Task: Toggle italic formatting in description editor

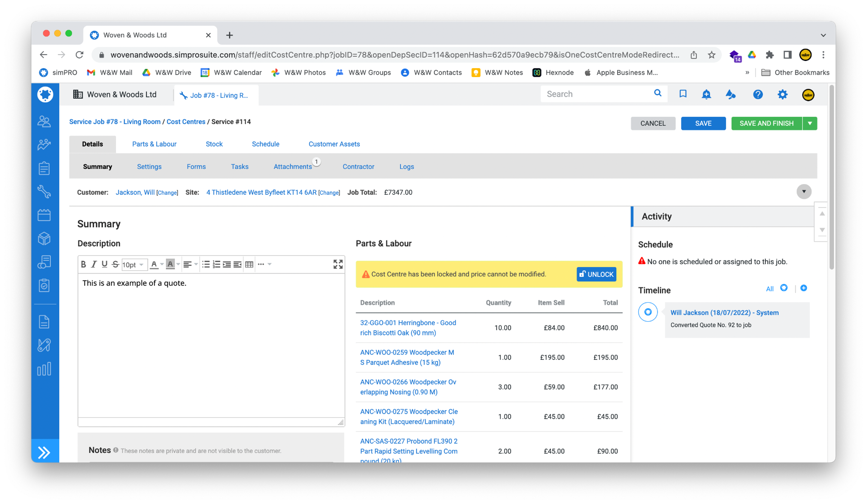Action: tap(94, 264)
